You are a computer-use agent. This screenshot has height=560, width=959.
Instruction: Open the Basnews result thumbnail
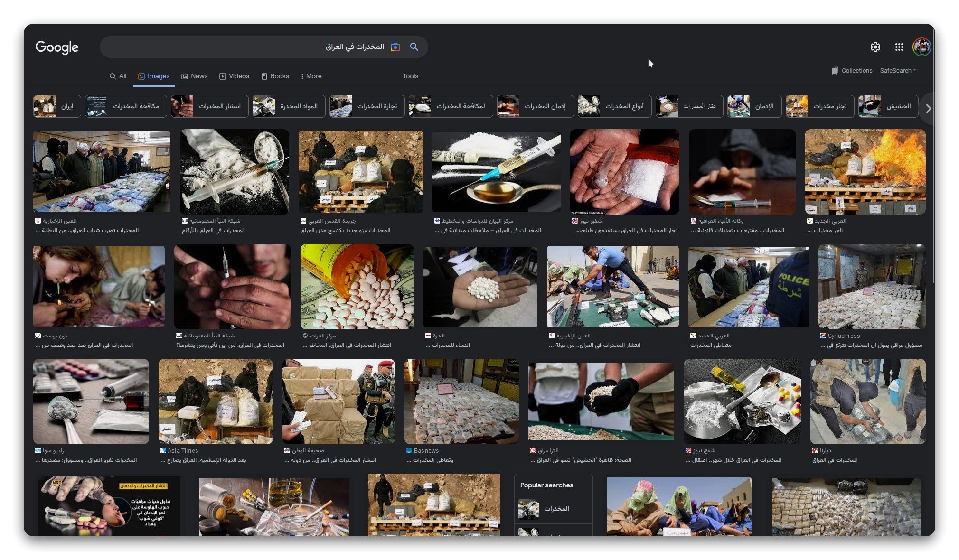[x=461, y=401]
